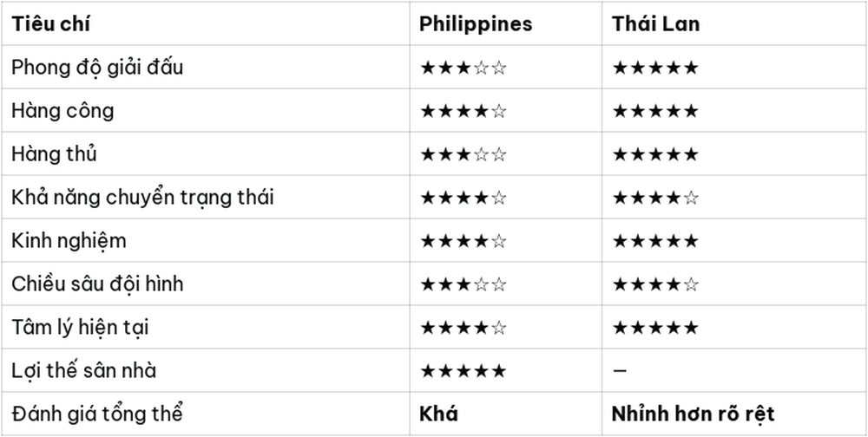
Task: Click the Tiêu chí column header
Action: (51, 23)
